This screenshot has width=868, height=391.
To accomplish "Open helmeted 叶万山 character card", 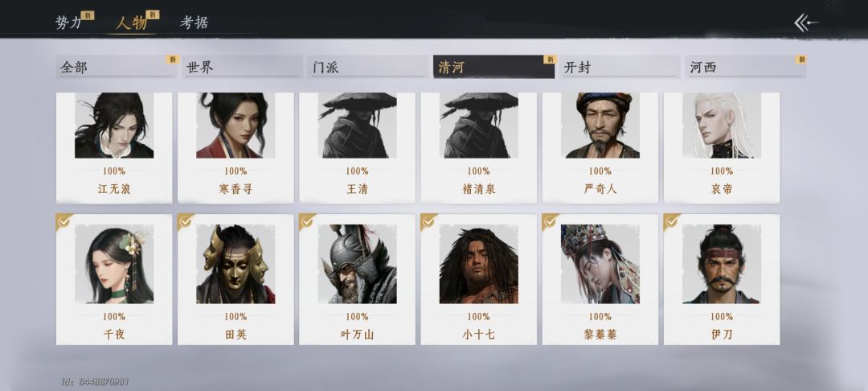I will pyautogui.click(x=357, y=279).
